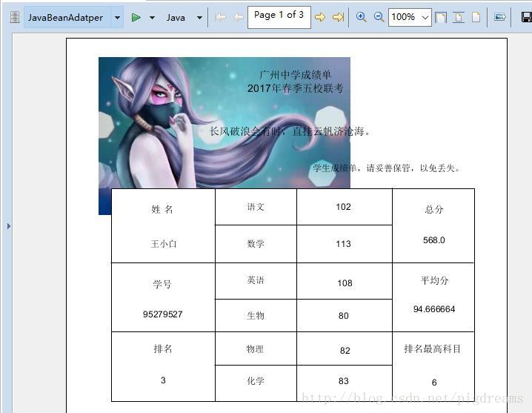Click the score 113 cell
Viewport: 532px width, 413px height.
coord(343,244)
